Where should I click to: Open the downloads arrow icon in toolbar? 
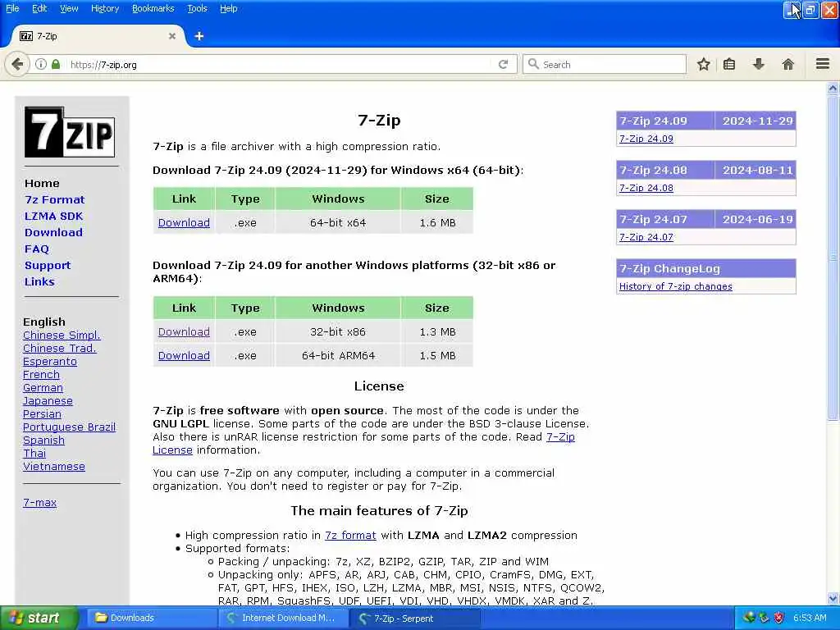pos(759,64)
